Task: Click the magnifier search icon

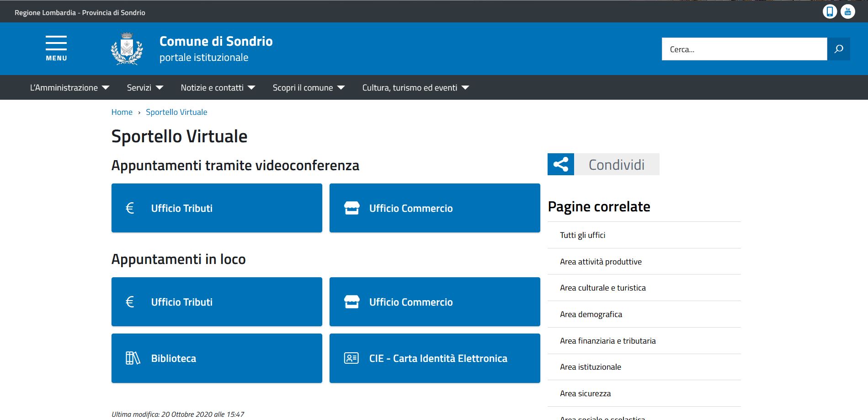Action: [x=839, y=49]
